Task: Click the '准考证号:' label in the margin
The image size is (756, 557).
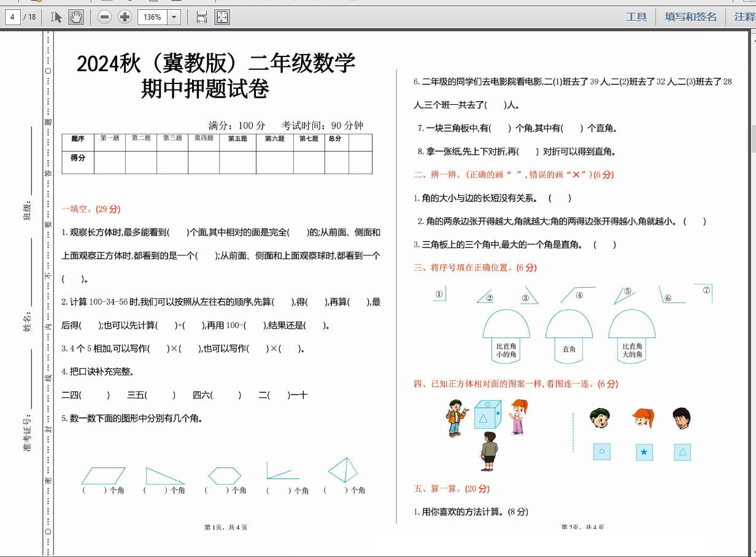Action: pyautogui.click(x=27, y=434)
